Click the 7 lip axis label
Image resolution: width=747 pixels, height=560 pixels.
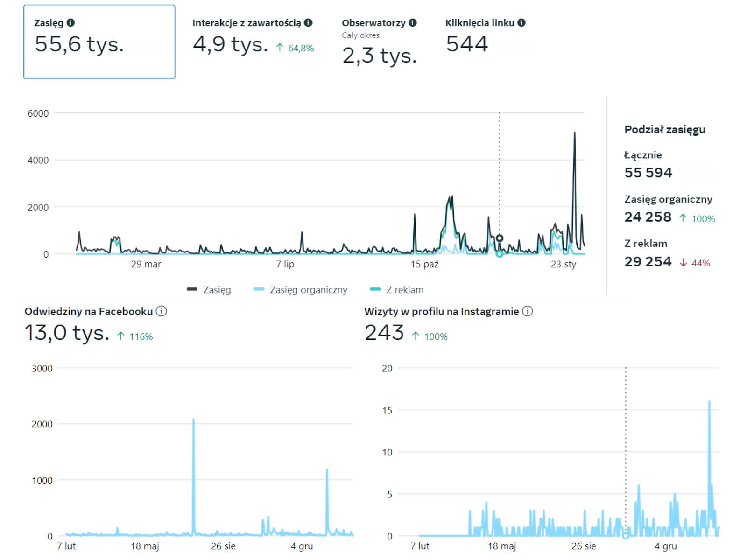click(285, 264)
